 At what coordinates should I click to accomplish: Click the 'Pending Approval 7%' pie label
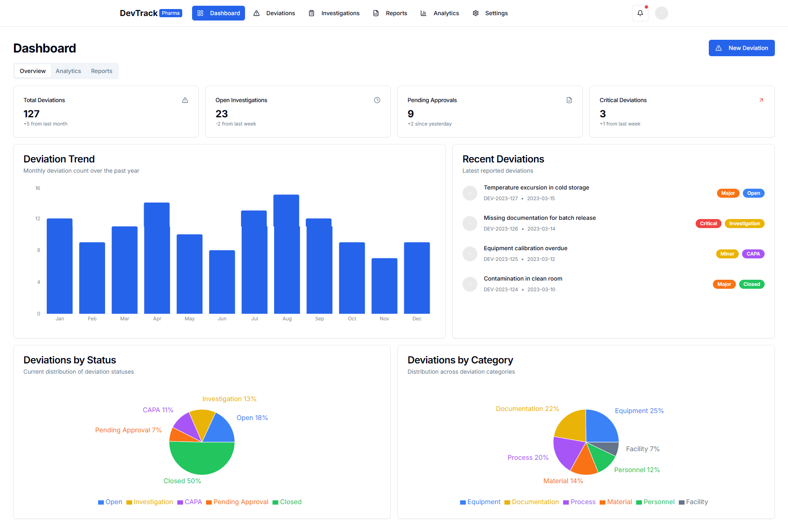click(128, 430)
